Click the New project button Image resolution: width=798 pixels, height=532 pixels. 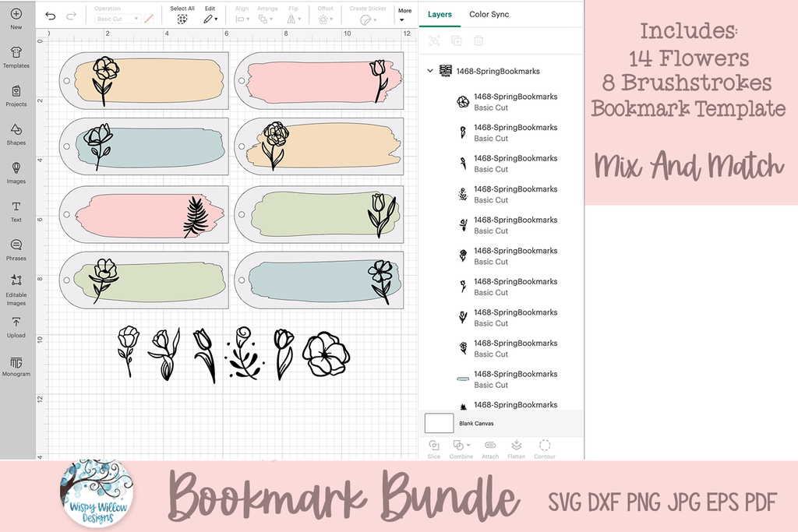(16, 17)
